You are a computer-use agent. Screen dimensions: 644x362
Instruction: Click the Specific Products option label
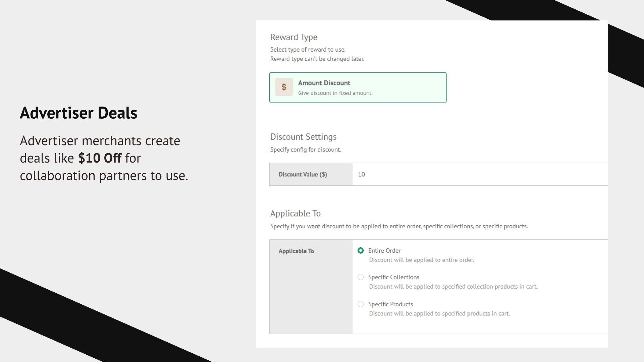click(x=390, y=304)
